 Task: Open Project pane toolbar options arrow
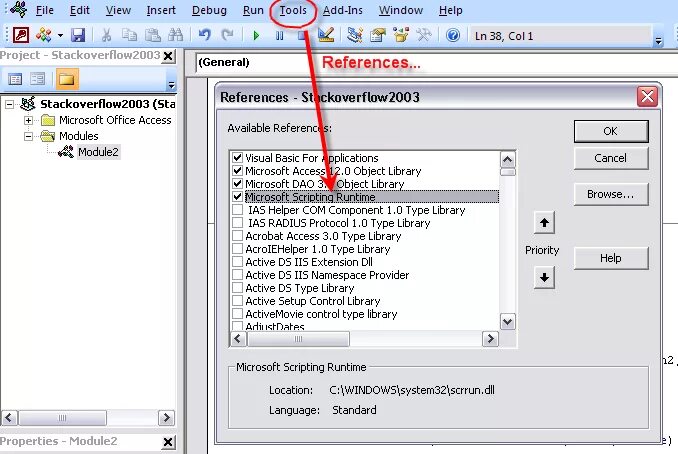click(171, 83)
